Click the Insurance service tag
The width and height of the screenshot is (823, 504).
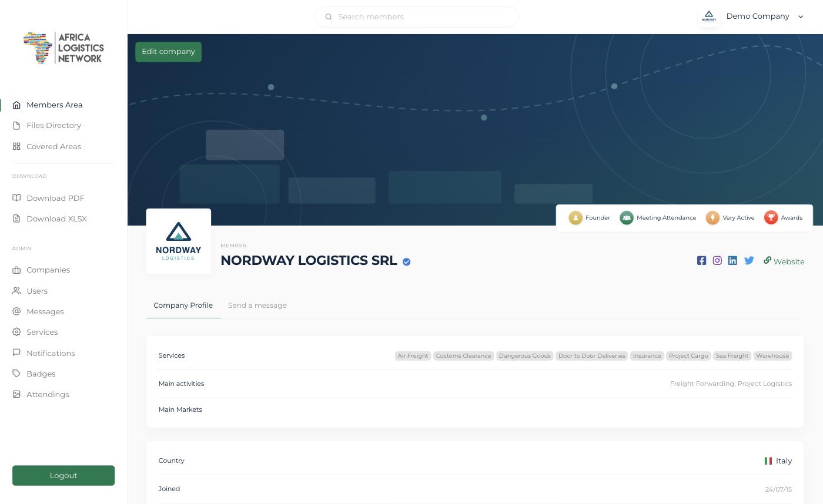647,356
